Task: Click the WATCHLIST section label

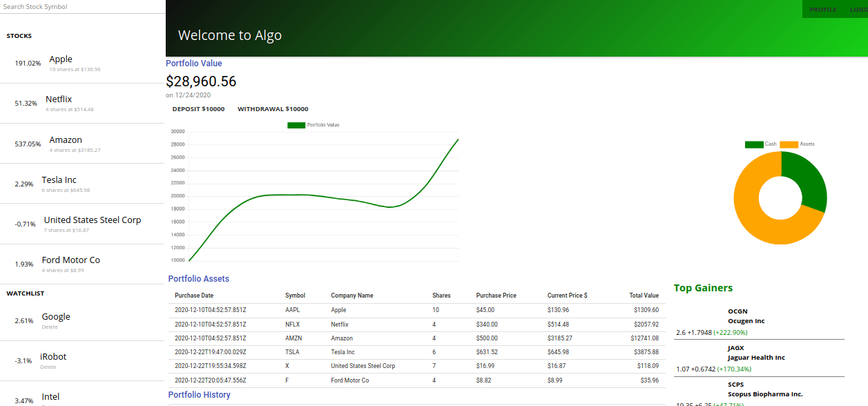Action: (26, 293)
